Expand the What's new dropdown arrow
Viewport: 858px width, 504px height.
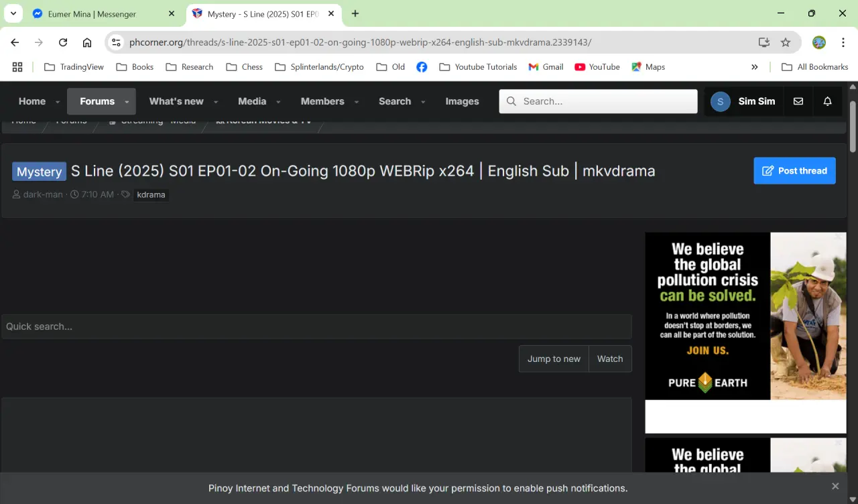click(216, 102)
